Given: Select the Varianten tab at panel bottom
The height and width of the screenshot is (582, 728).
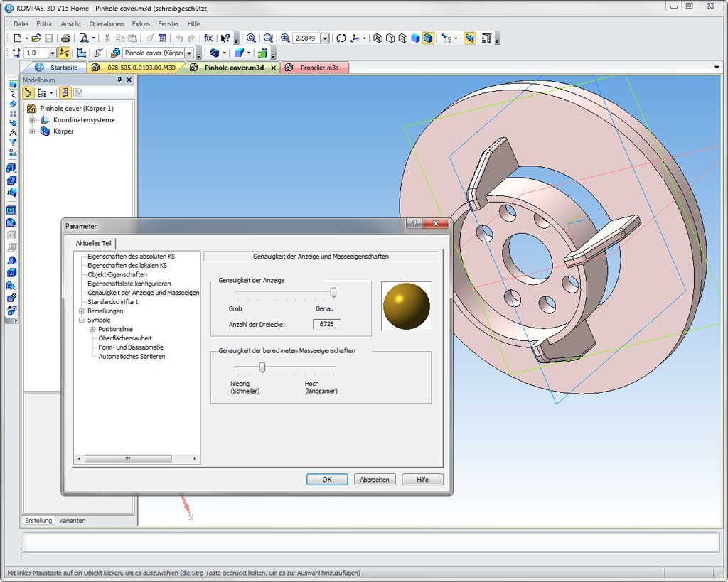Looking at the screenshot, I should pyautogui.click(x=73, y=521).
